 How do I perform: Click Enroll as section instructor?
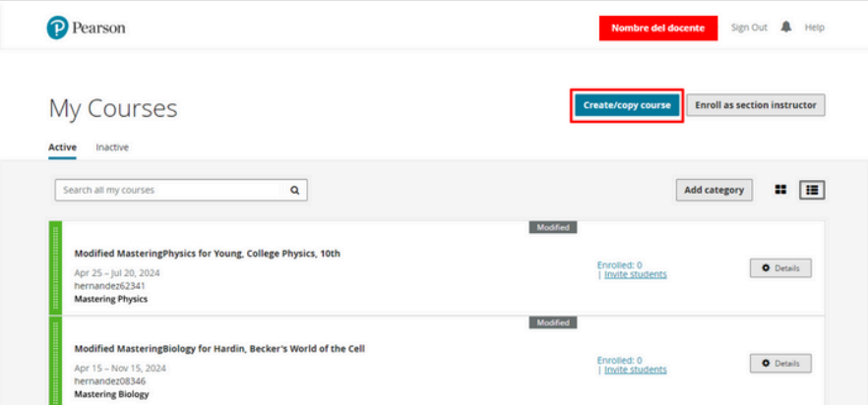point(756,105)
